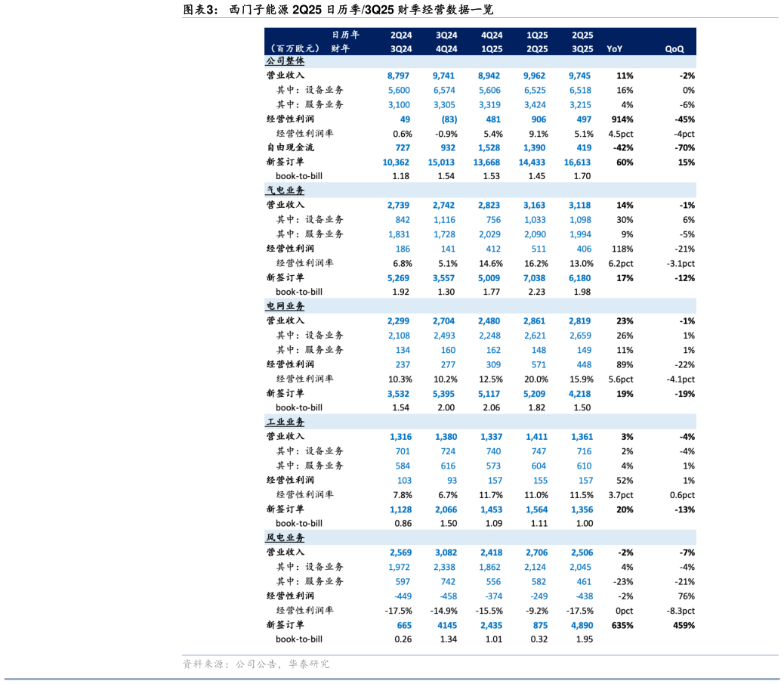Image resolution: width=784 pixels, height=684 pixels.
Task: Click the 20.0% grid profit margin cell
Action: [x=536, y=379]
